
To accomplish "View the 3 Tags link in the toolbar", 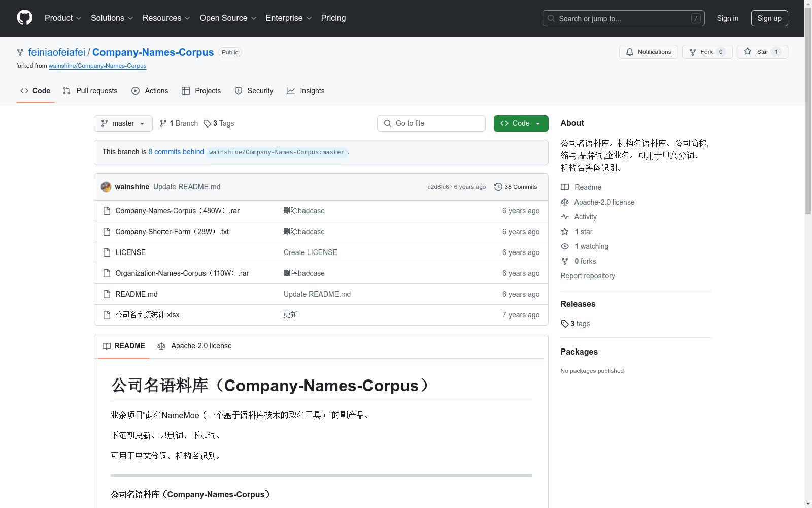I will pos(219,123).
